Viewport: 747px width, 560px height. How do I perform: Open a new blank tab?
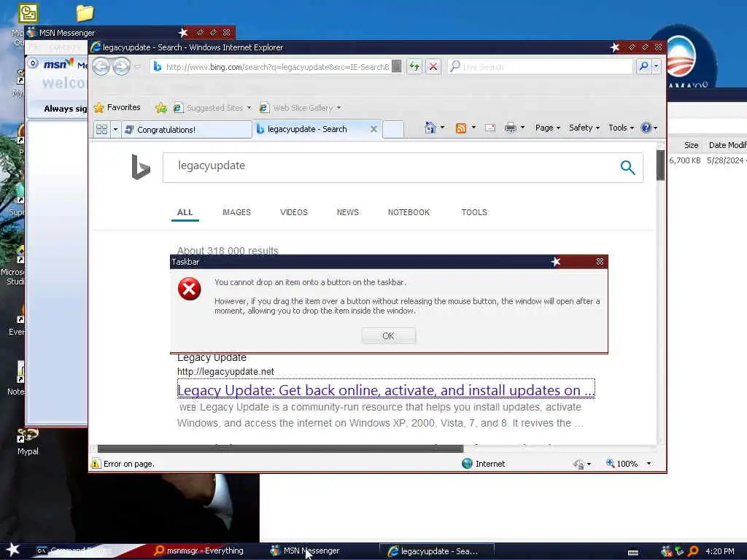pos(393,130)
